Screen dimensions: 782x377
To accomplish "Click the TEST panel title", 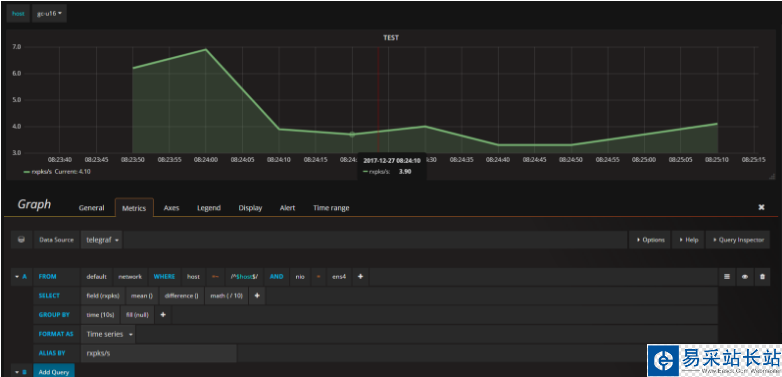I will pos(391,37).
